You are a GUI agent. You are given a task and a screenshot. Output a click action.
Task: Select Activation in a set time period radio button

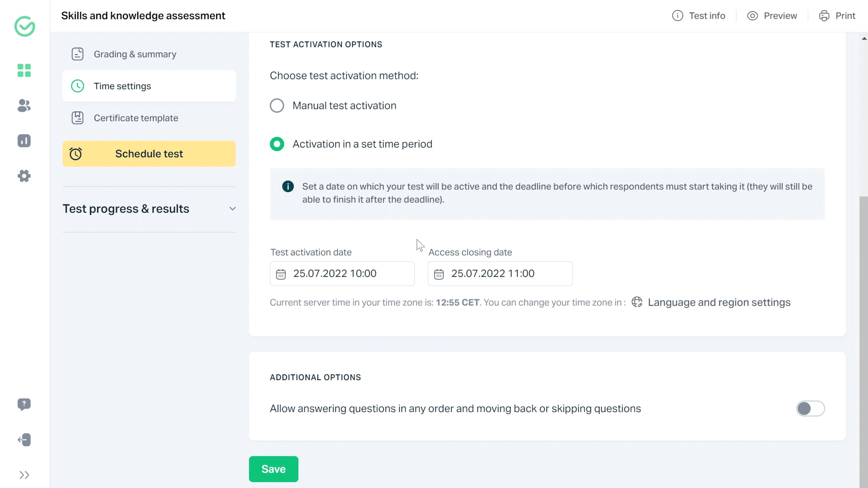click(x=277, y=144)
